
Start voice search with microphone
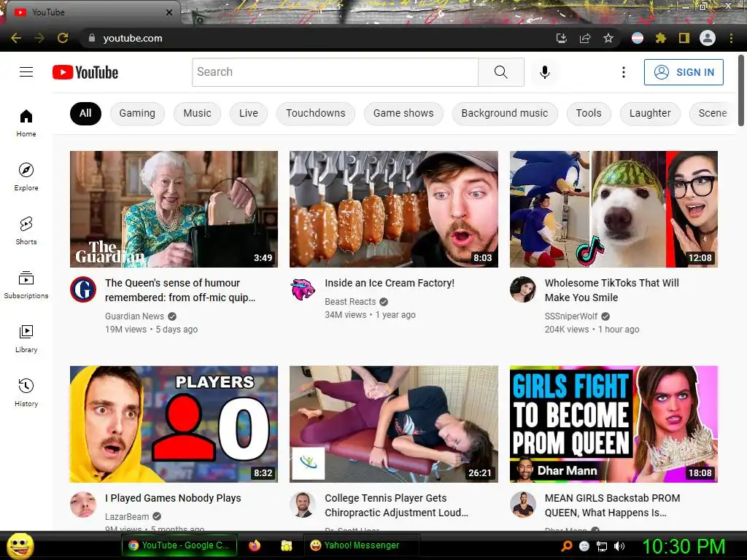point(544,72)
